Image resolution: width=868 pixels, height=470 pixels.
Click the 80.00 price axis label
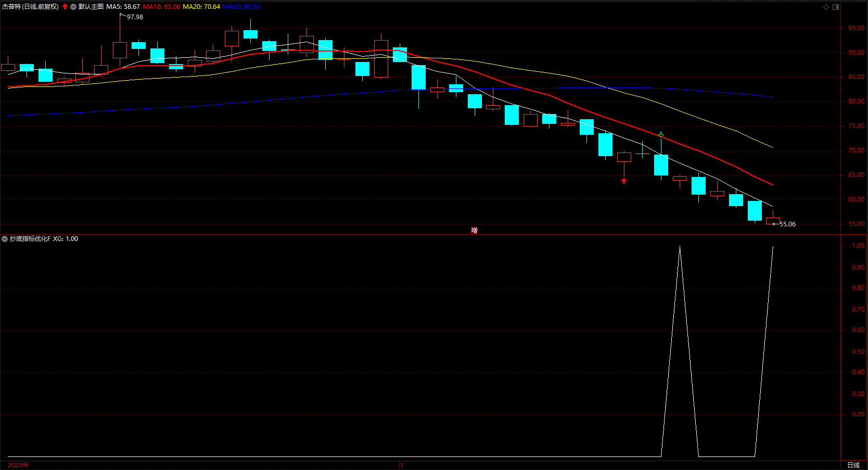(x=856, y=101)
